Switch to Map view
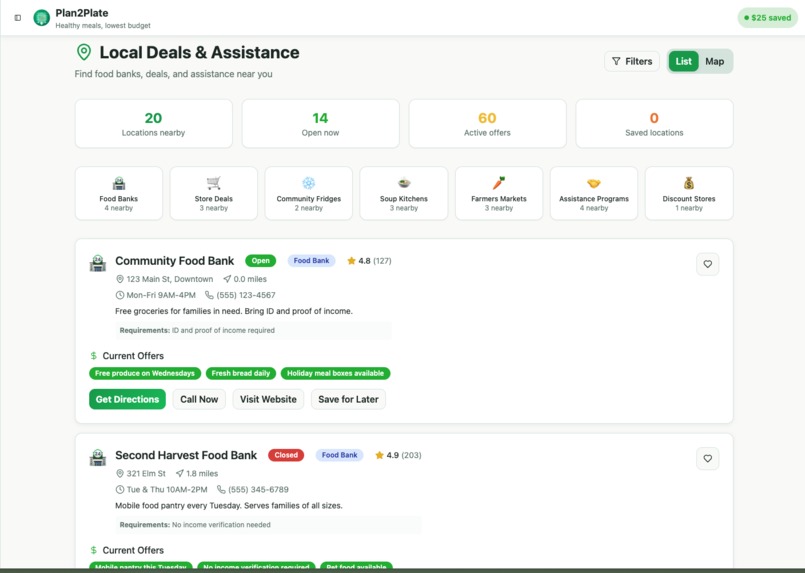This screenshot has width=805, height=573. pos(714,61)
